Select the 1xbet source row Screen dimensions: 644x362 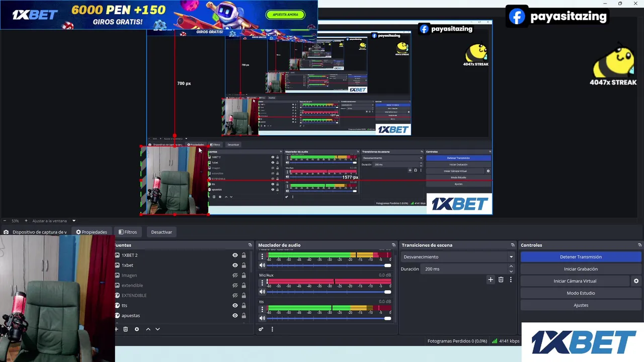(181, 265)
